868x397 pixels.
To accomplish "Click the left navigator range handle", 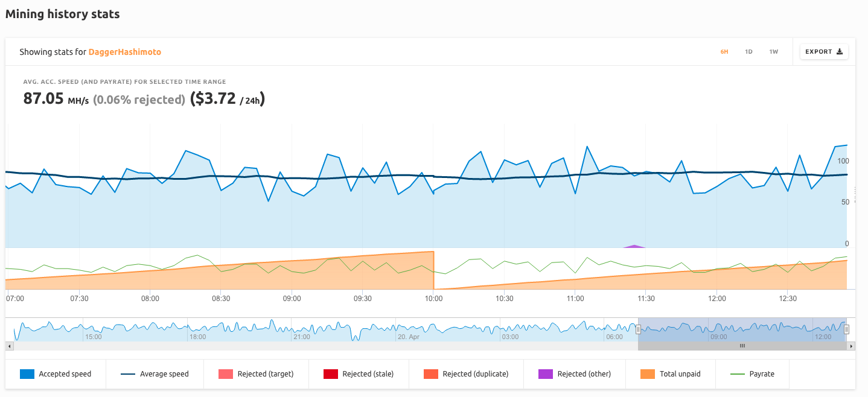I will [638, 329].
